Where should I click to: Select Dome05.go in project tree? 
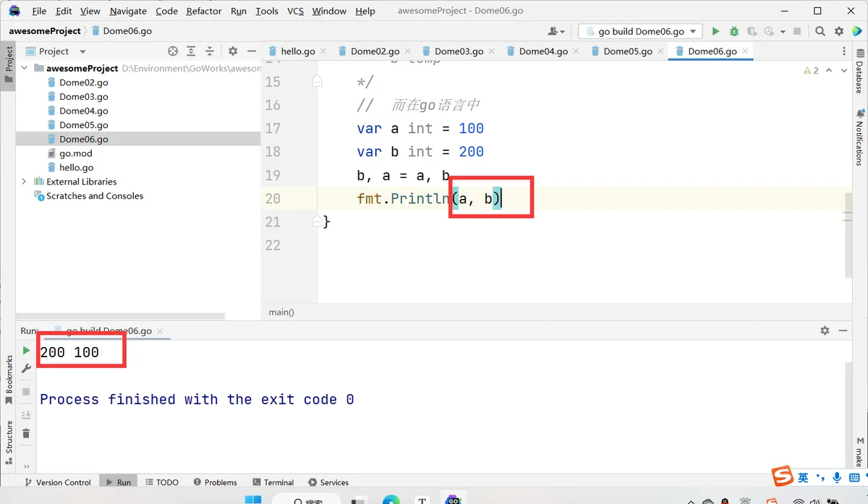[83, 125]
